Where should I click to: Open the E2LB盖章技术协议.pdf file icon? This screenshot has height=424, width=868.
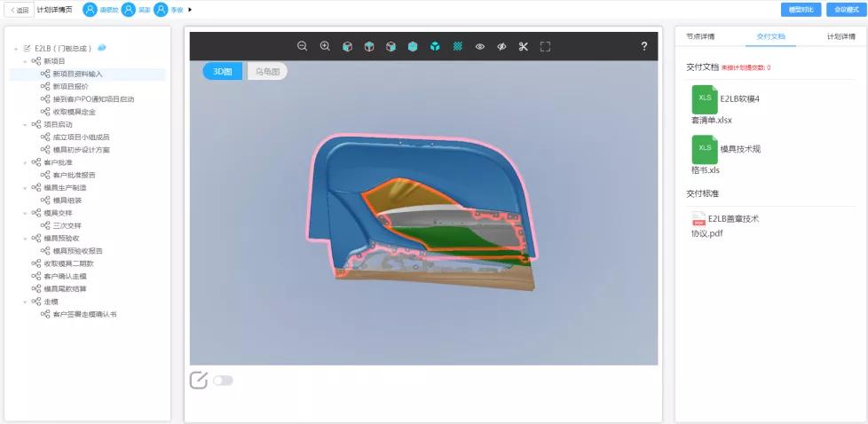pos(698,218)
